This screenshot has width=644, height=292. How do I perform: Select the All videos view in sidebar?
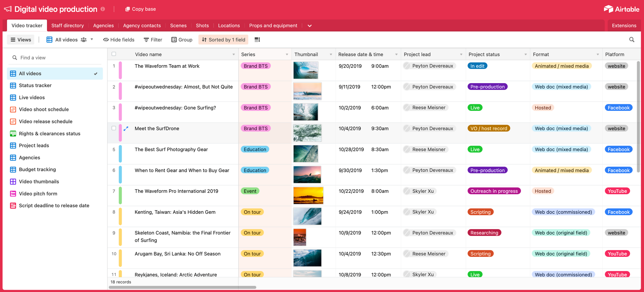point(55,73)
